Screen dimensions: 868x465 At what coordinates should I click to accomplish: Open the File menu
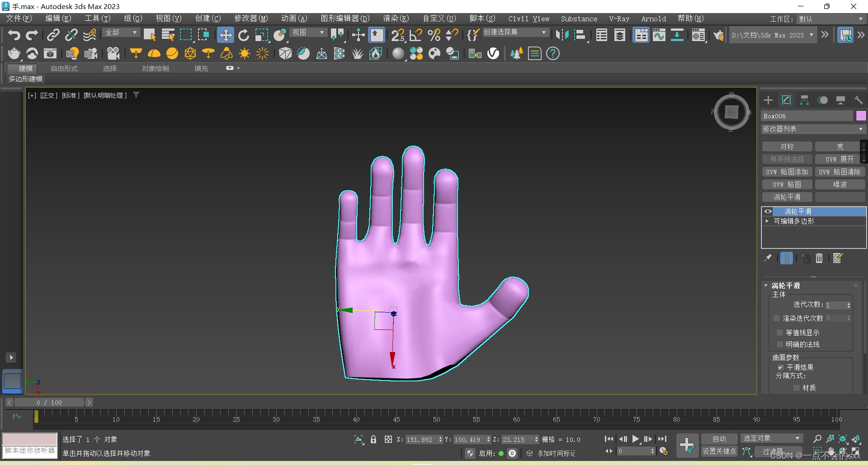pos(19,19)
